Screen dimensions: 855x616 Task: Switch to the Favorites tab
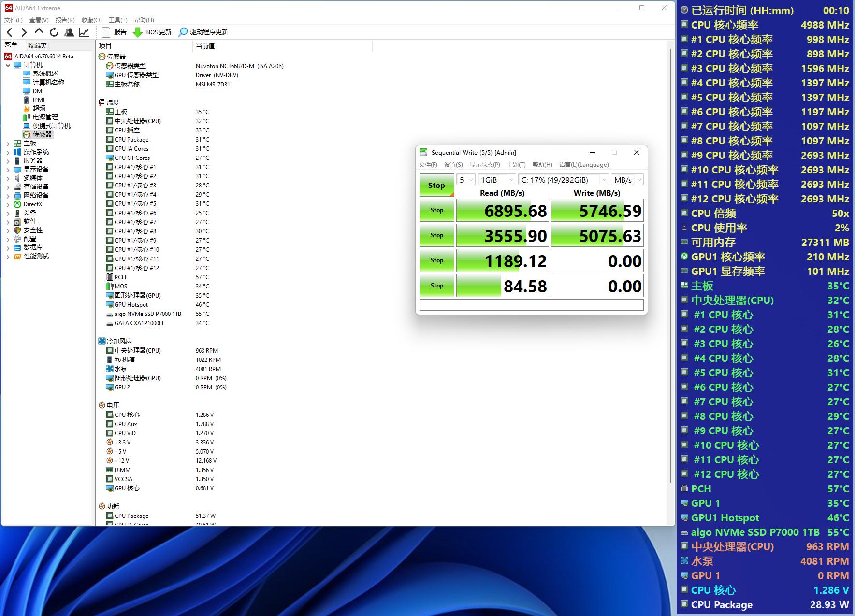point(37,45)
